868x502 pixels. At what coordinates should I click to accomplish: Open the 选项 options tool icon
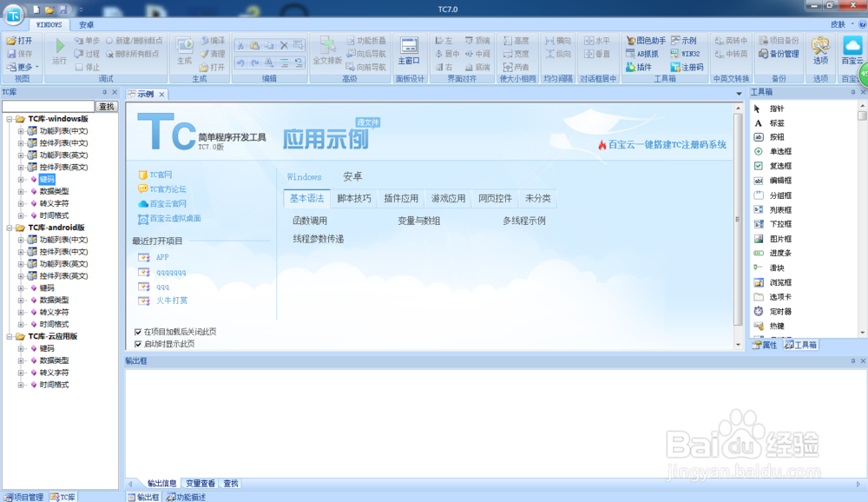[820, 45]
